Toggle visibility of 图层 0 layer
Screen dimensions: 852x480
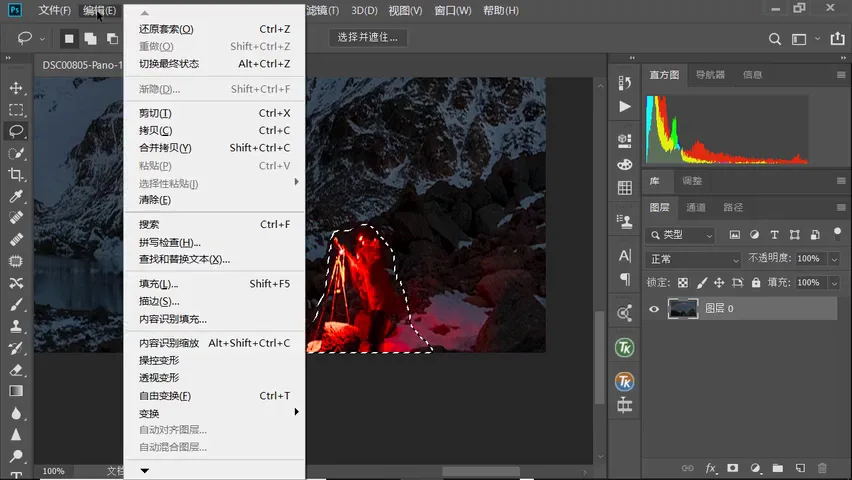click(654, 309)
